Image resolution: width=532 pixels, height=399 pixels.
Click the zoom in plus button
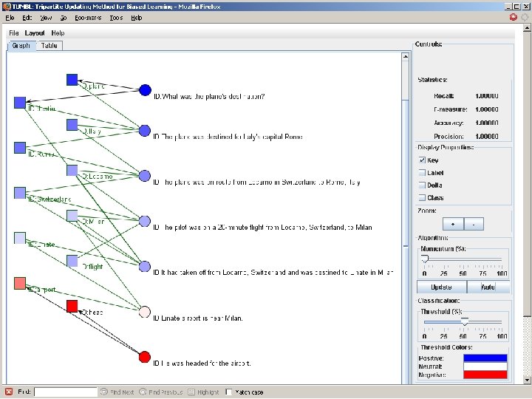click(x=453, y=224)
